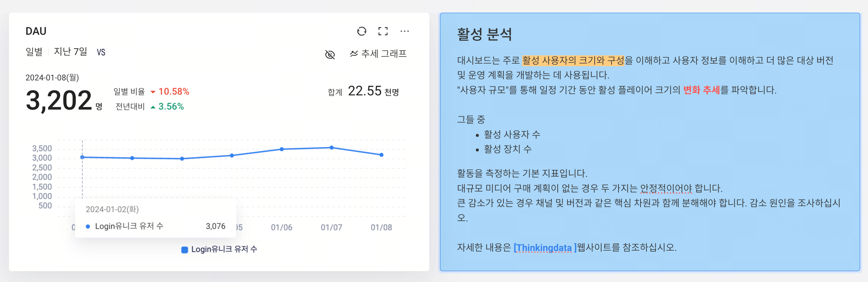Open the 일별 granularity selector
The image size is (868, 282).
(34, 52)
